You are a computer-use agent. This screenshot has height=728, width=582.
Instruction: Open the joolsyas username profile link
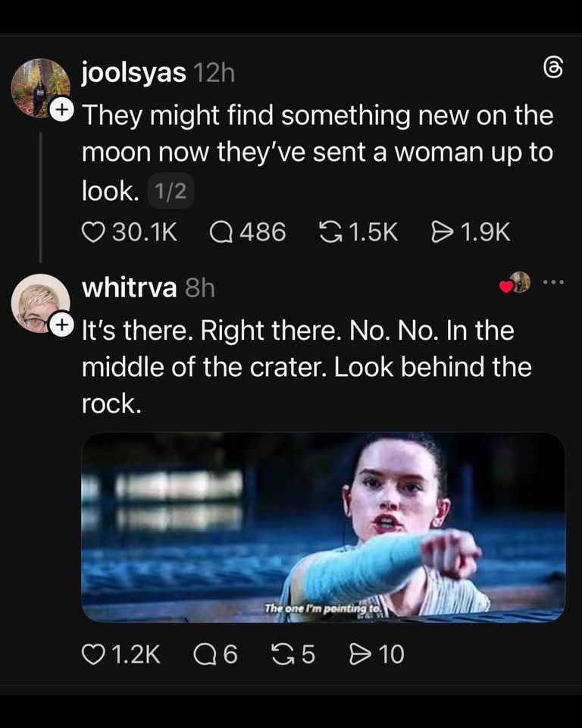(x=133, y=73)
